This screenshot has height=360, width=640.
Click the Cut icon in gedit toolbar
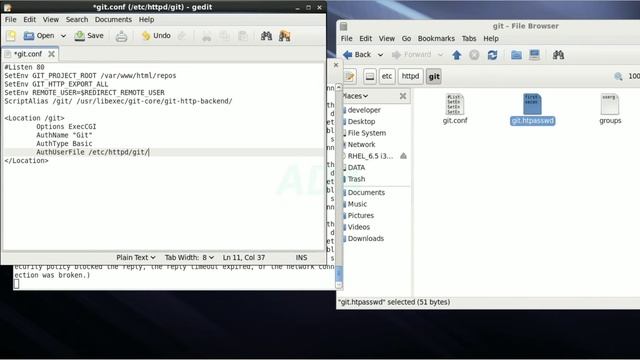pyautogui.click(x=207, y=36)
